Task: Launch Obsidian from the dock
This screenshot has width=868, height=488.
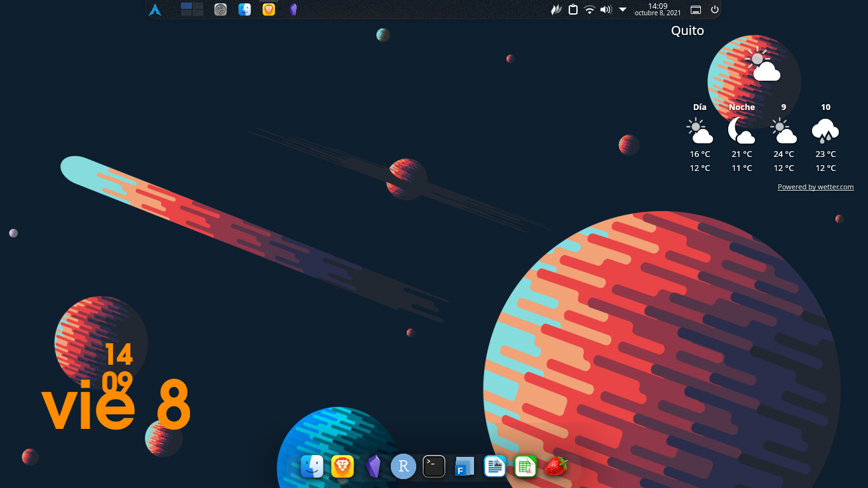Action: [374, 467]
